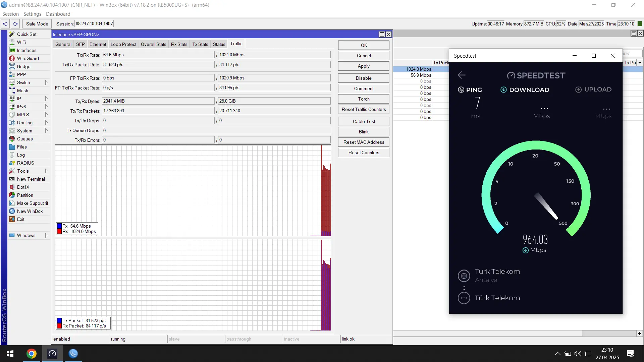Open Log icon in sidebar

pyautogui.click(x=12, y=155)
